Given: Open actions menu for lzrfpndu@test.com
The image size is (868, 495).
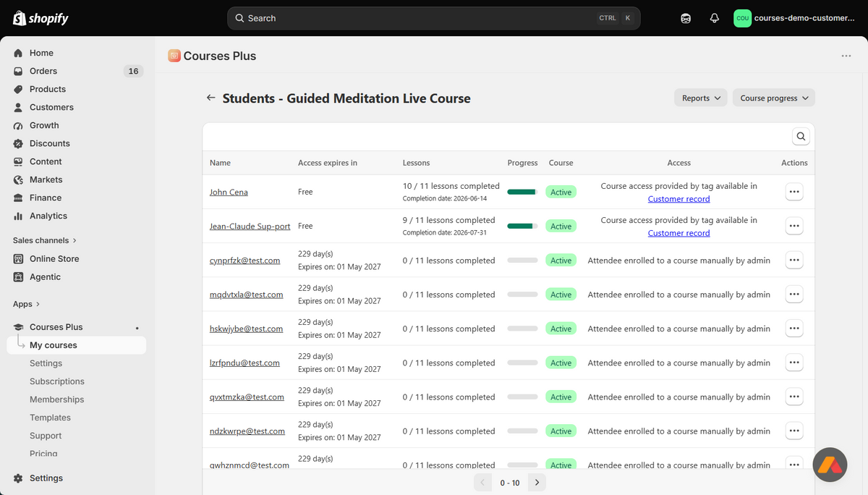Looking at the screenshot, I should pyautogui.click(x=794, y=363).
